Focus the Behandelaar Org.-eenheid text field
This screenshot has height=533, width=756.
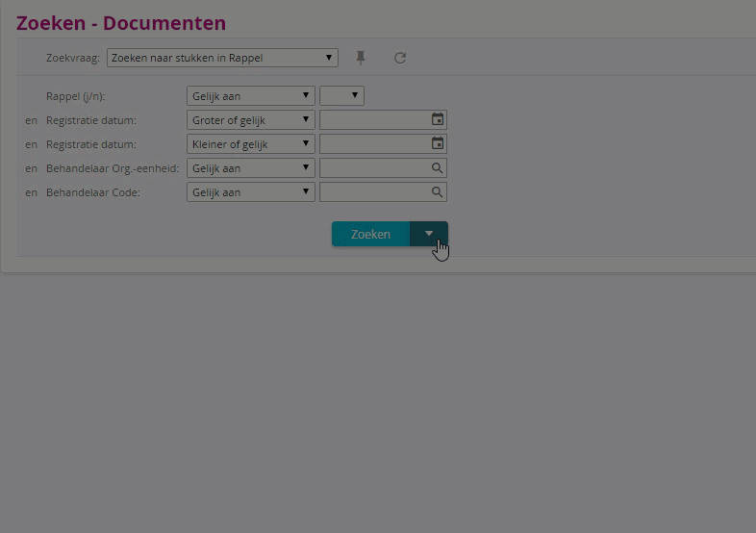click(375, 168)
